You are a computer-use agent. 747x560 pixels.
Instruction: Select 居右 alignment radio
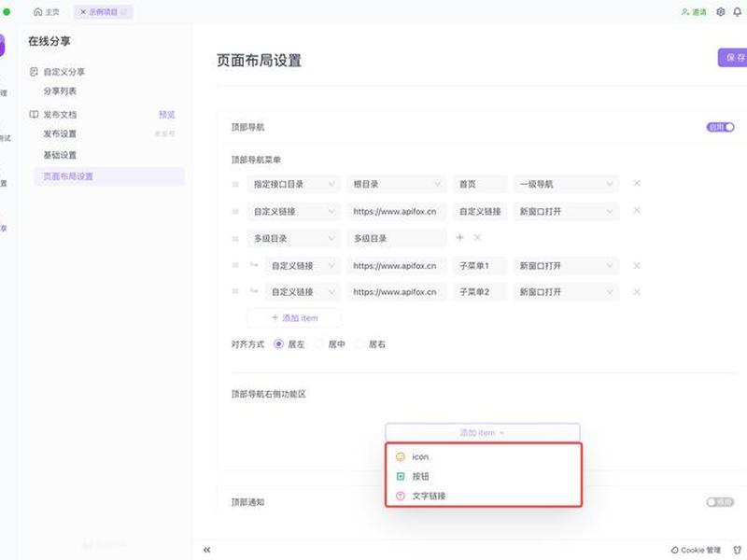359,343
